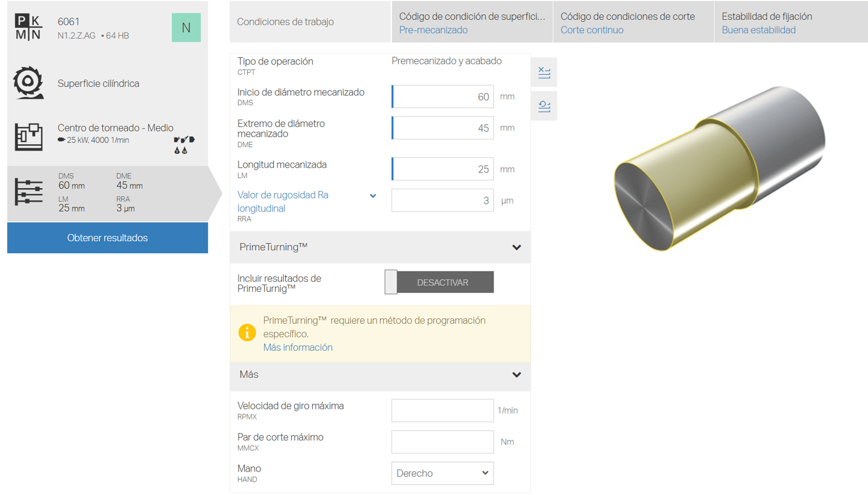
Task: Click the PKMN material group icon
Action: (x=29, y=27)
